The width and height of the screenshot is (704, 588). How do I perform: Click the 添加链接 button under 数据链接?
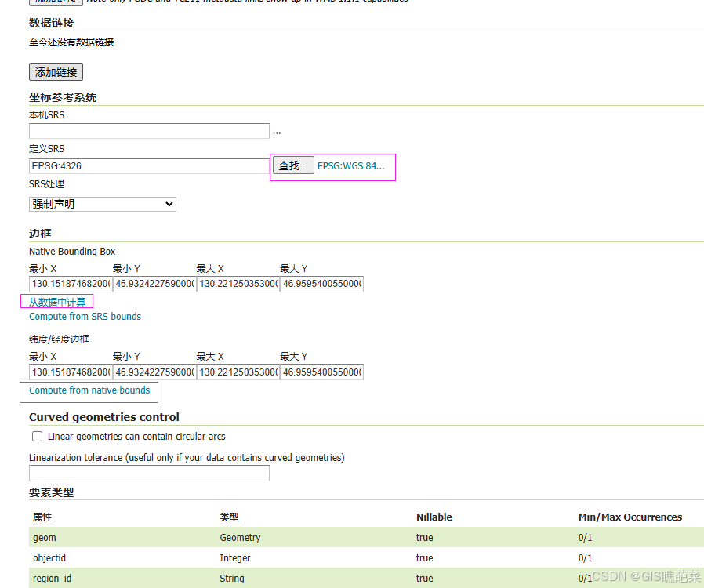pos(56,72)
